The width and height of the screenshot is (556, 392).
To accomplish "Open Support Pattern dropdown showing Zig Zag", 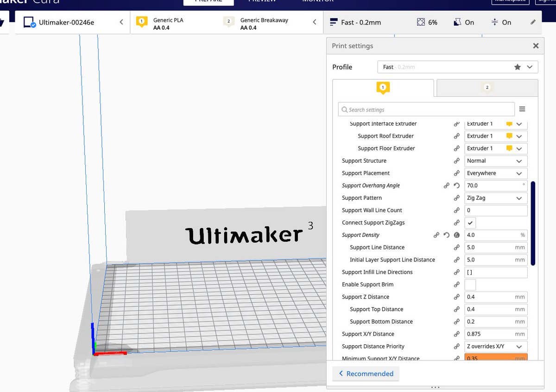I will coord(496,198).
